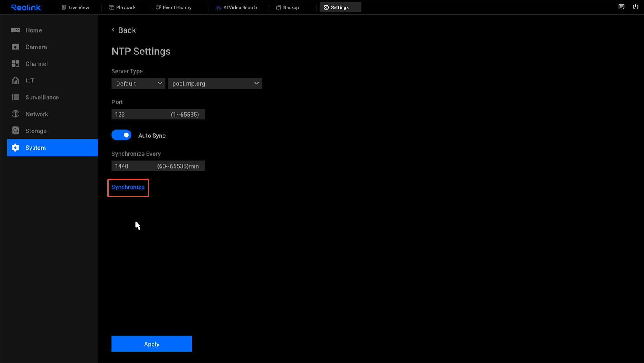
Task: Open the message log icon in top bar
Action: point(621,7)
